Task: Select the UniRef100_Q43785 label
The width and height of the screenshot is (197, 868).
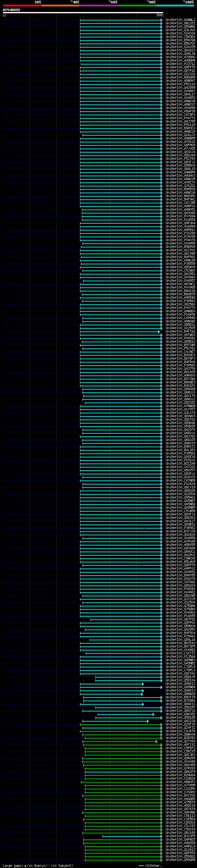Action: tap(180, 122)
